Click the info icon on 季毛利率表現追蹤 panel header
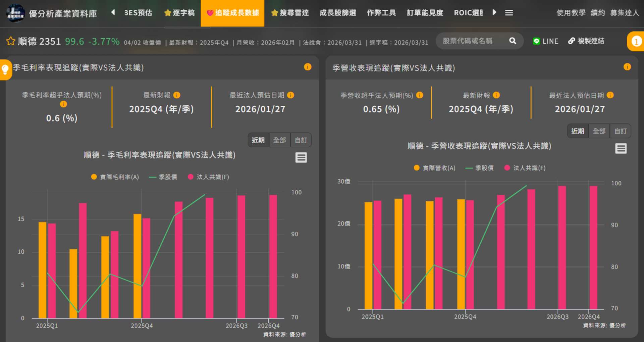The image size is (644, 342). [x=307, y=67]
